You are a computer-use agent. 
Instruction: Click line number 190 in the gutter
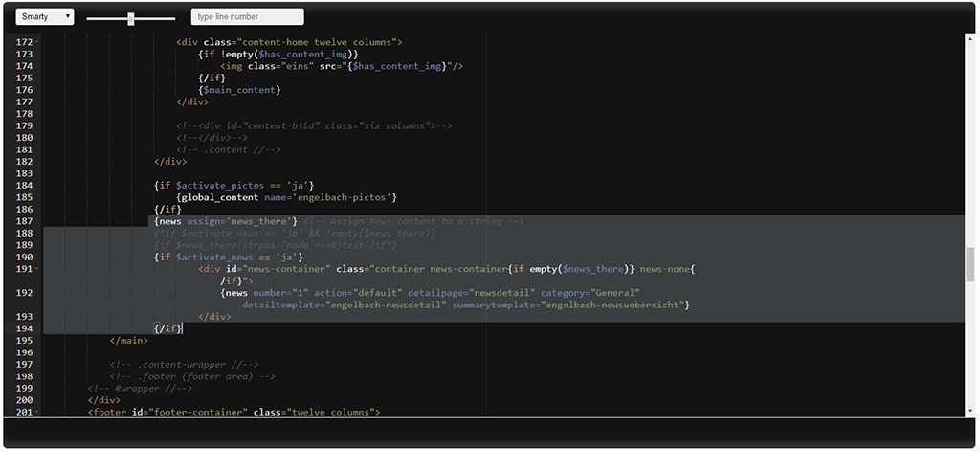coord(25,257)
